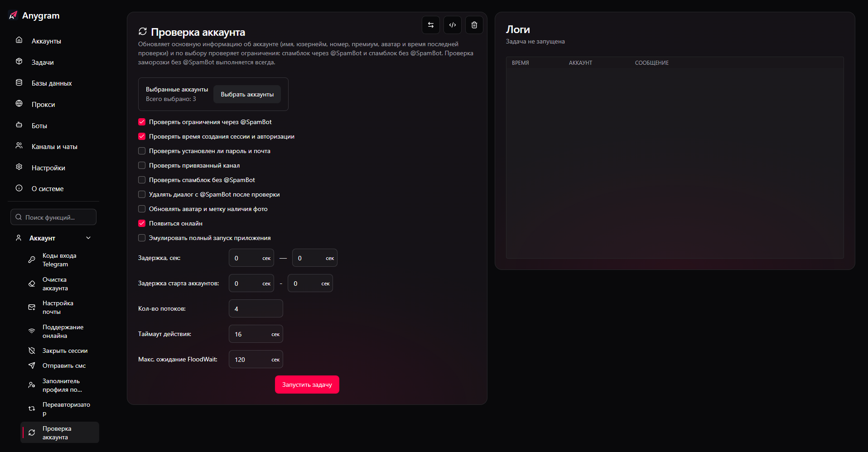Focus the first Задержка старта аккаунтов field
The width and height of the screenshot is (868, 452).
(x=251, y=283)
